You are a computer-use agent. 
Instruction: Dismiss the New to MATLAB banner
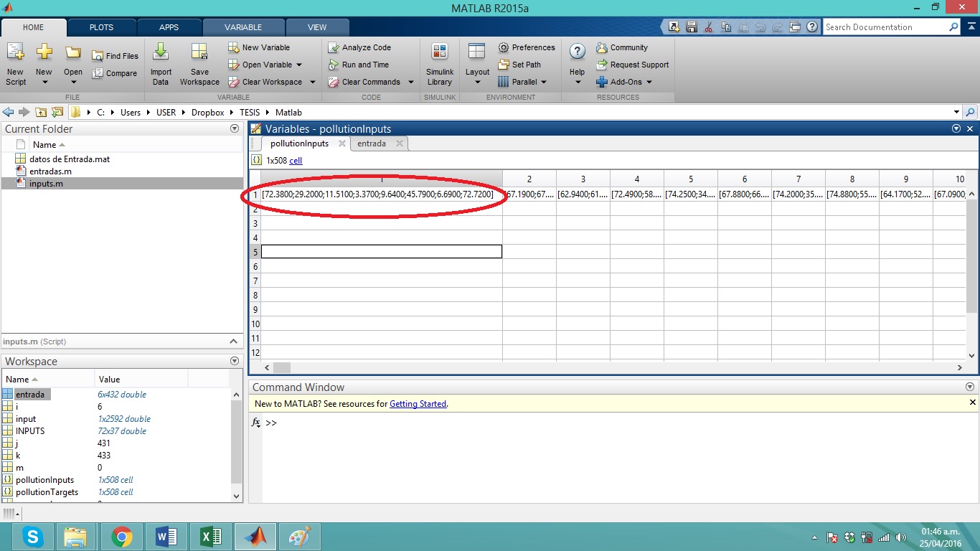[973, 403]
